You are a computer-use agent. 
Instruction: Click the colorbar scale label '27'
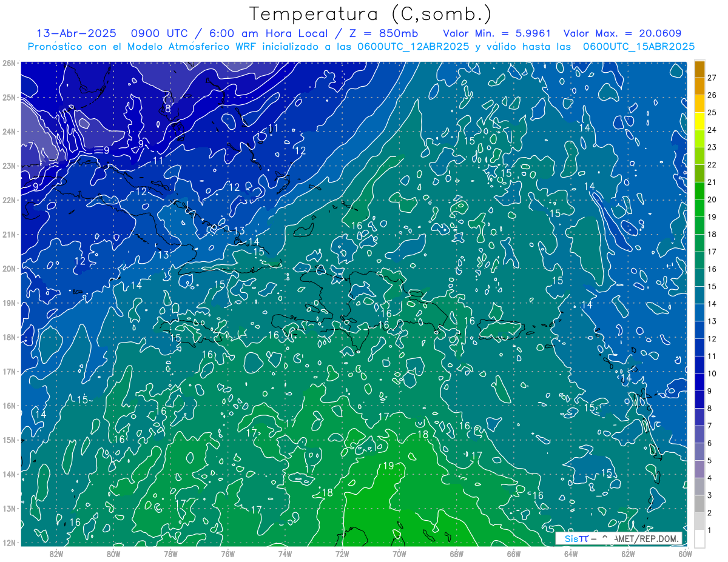[712, 78]
